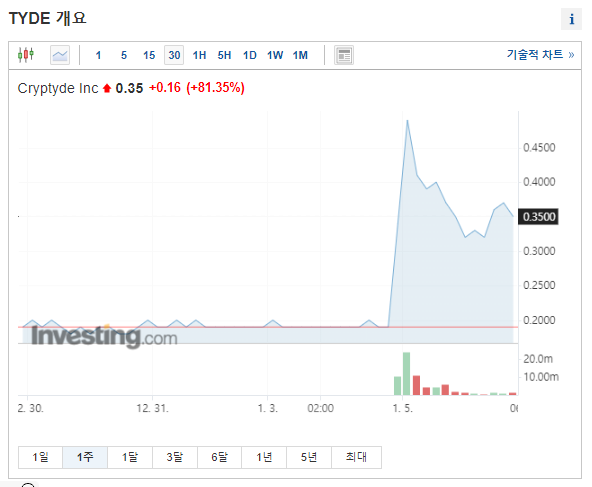Screen dimensions: 592x487
Task: Open the chart news/table view icon
Action: [x=344, y=55]
